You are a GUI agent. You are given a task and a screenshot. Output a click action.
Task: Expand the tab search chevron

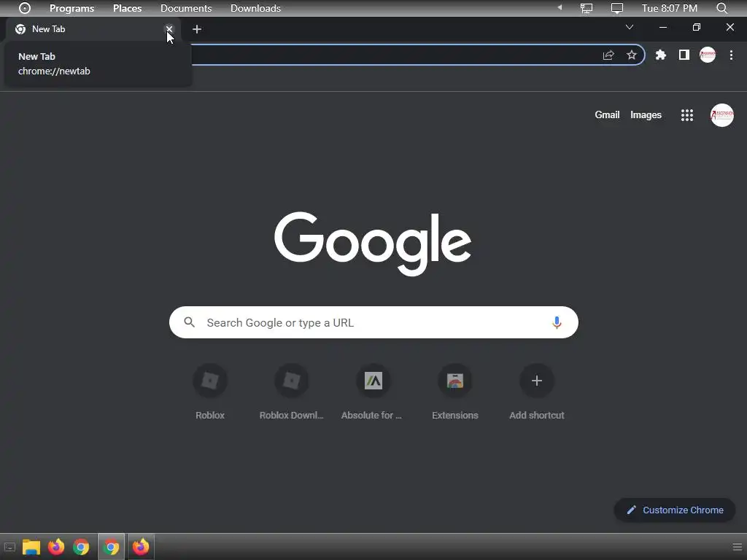point(630,27)
